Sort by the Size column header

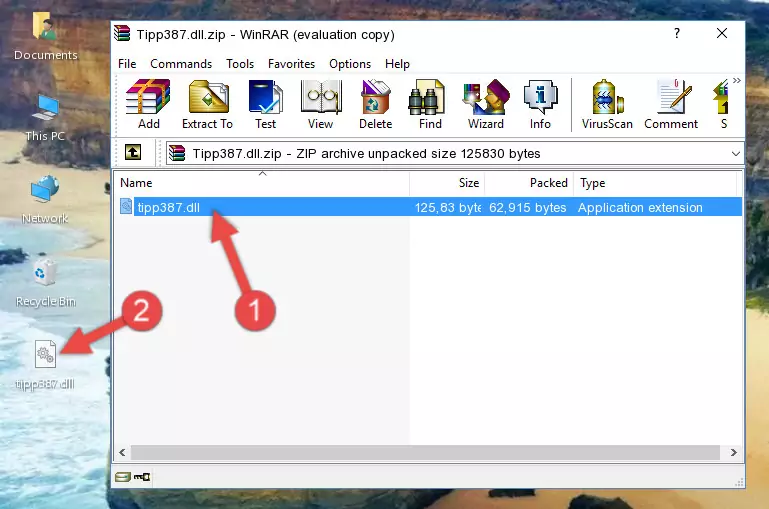tap(447, 183)
